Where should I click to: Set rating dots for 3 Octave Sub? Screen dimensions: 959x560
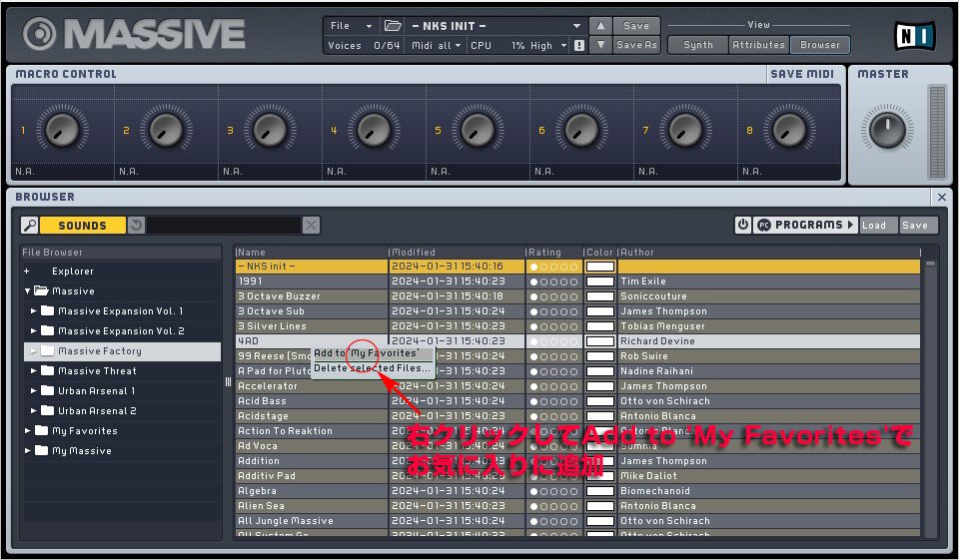tap(553, 311)
